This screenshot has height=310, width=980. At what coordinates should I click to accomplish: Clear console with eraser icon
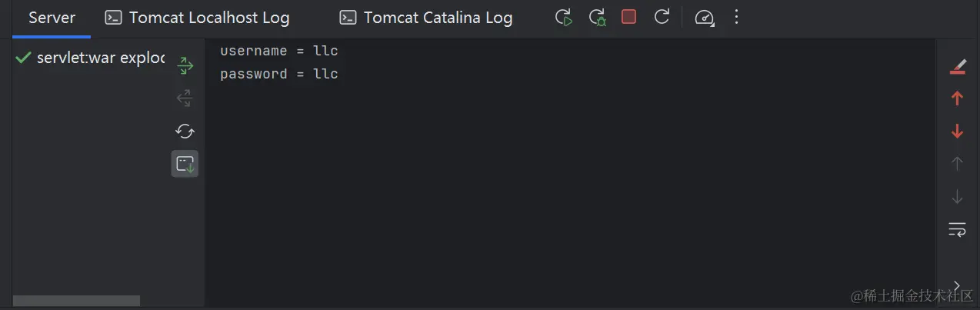pos(957,67)
